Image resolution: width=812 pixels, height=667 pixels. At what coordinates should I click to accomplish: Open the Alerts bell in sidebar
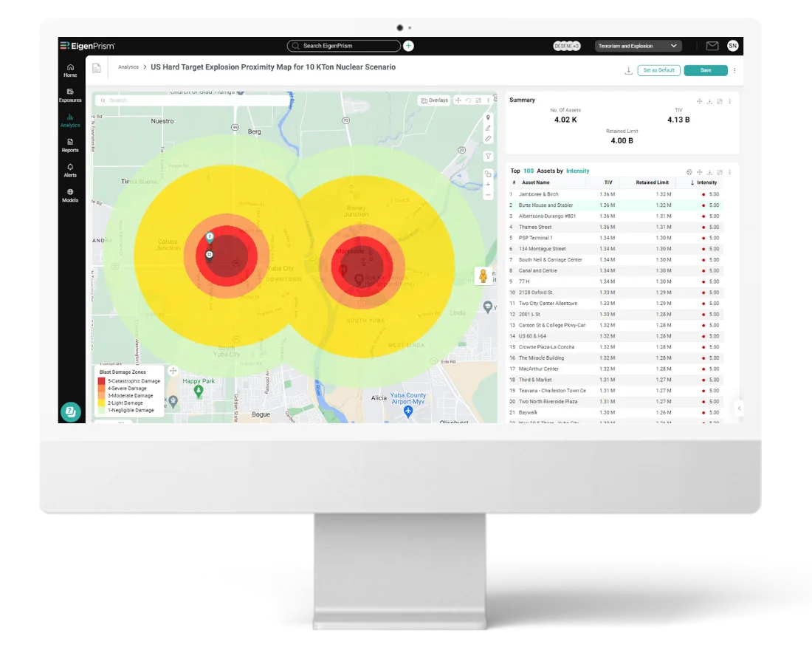pyautogui.click(x=70, y=171)
